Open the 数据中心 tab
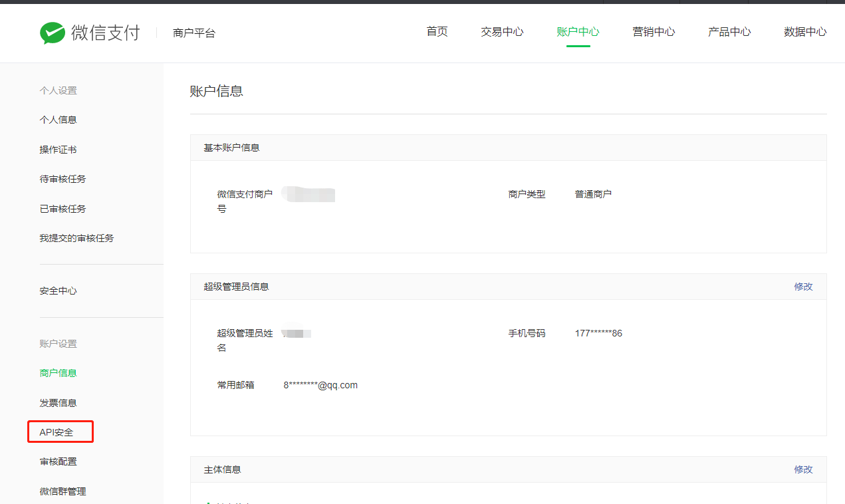Screen dimensions: 845x504 coord(805,32)
